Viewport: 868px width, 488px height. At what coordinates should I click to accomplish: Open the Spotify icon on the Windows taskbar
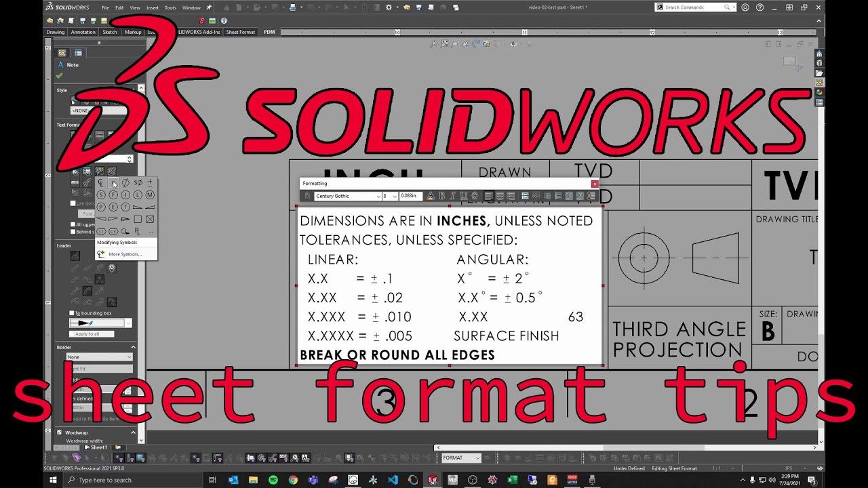273,480
